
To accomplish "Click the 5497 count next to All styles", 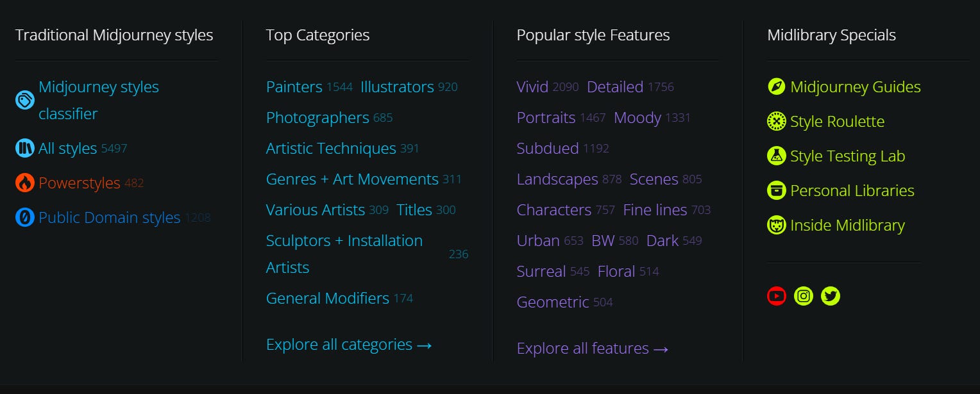I will point(114,149).
